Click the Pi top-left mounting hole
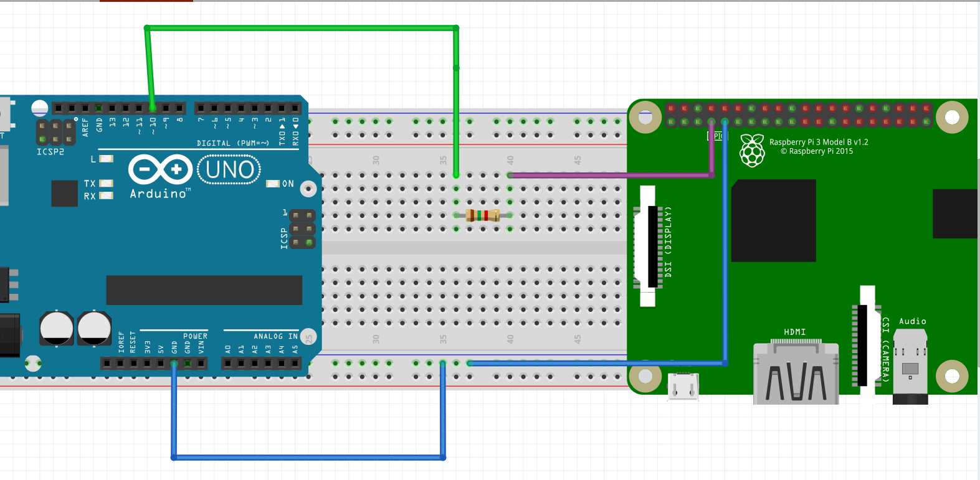 (645, 117)
